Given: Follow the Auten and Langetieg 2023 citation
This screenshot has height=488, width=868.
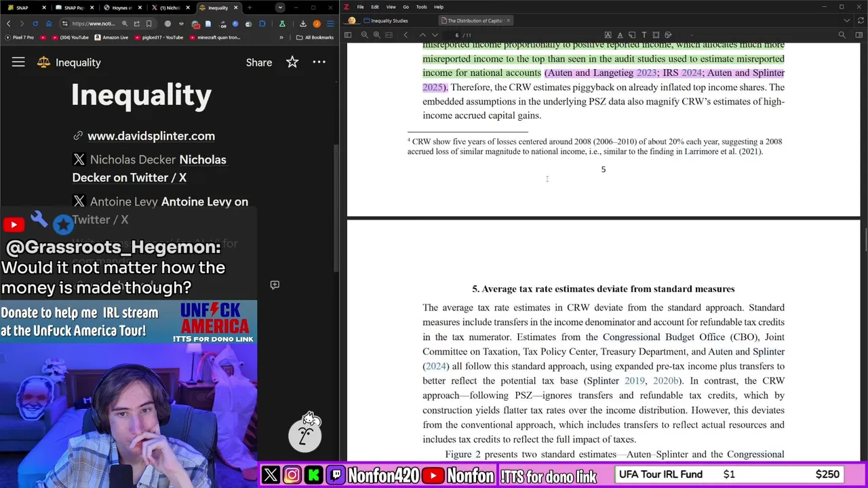Looking at the screenshot, I should [x=602, y=73].
